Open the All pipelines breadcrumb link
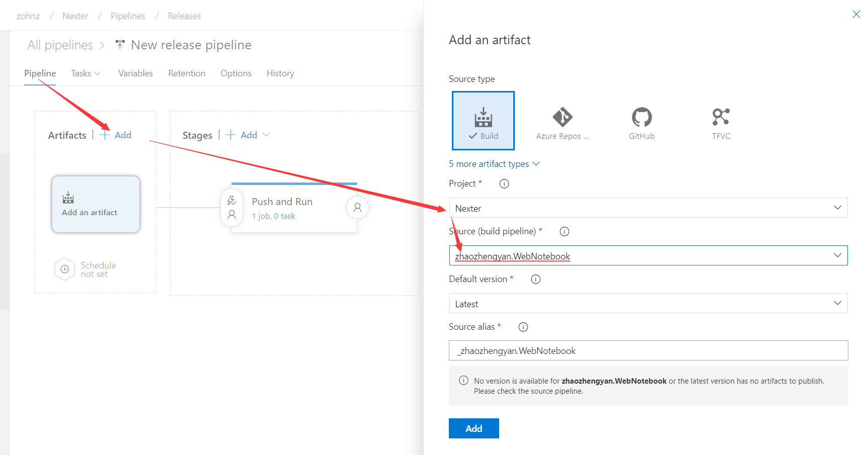The height and width of the screenshot is (455, 868). pyautogui.click(x=60, y=45)
